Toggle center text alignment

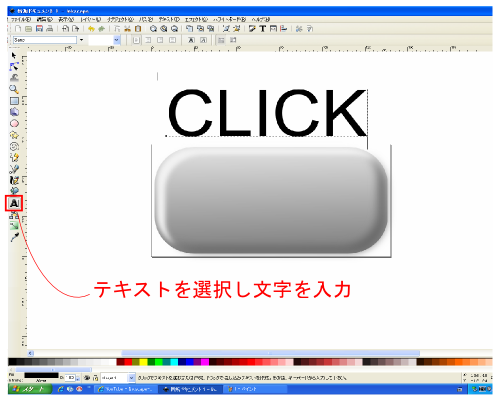pos(148,40)
